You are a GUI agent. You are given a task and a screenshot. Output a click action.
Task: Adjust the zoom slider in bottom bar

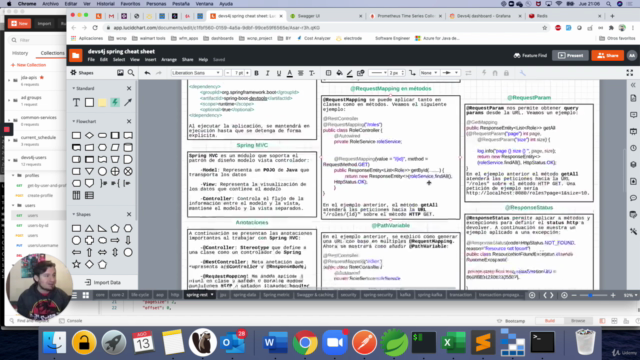(x=591, y=295)
